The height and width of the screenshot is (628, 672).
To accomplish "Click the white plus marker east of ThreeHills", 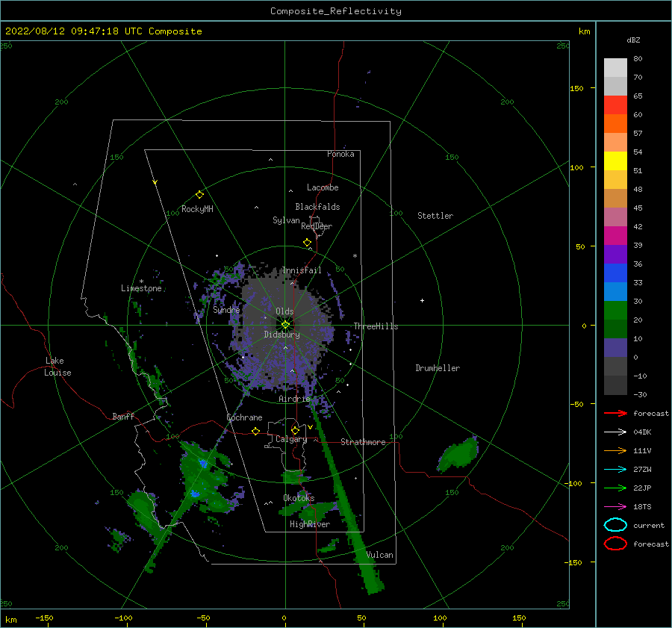I will tap(422, 300).
